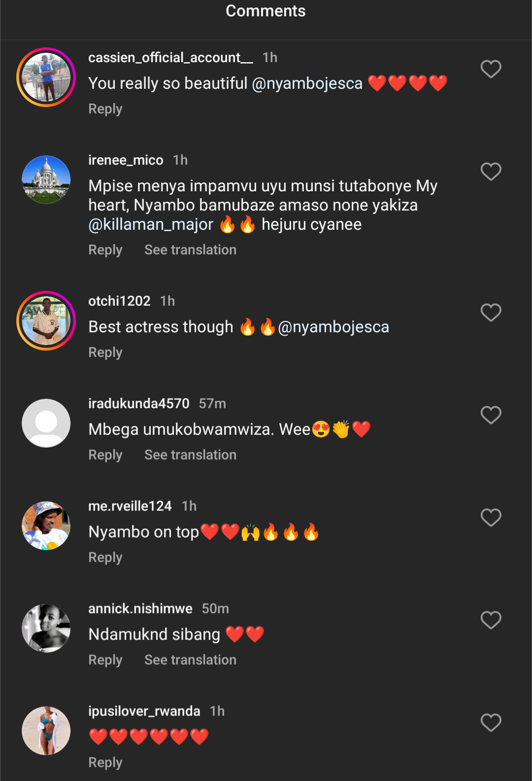Screen dimensions: 532x781
Task: Translate annick.nishimwe's 'Ndamuknd sibang' comment
Action: 190,660
